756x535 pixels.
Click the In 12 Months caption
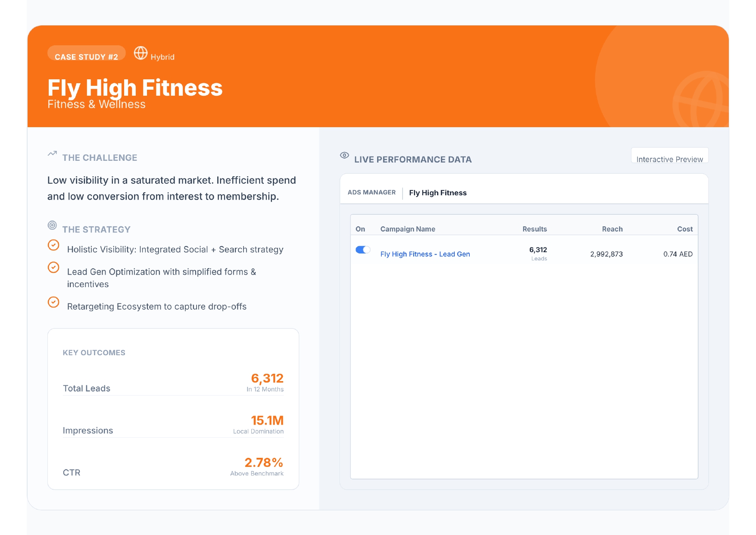coord(265,389)
